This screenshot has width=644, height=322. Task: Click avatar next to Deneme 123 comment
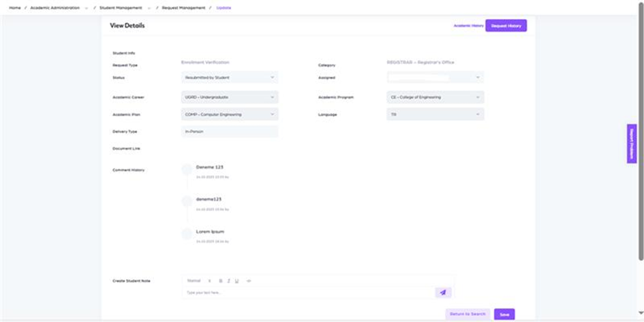click(x=187, y=170)
